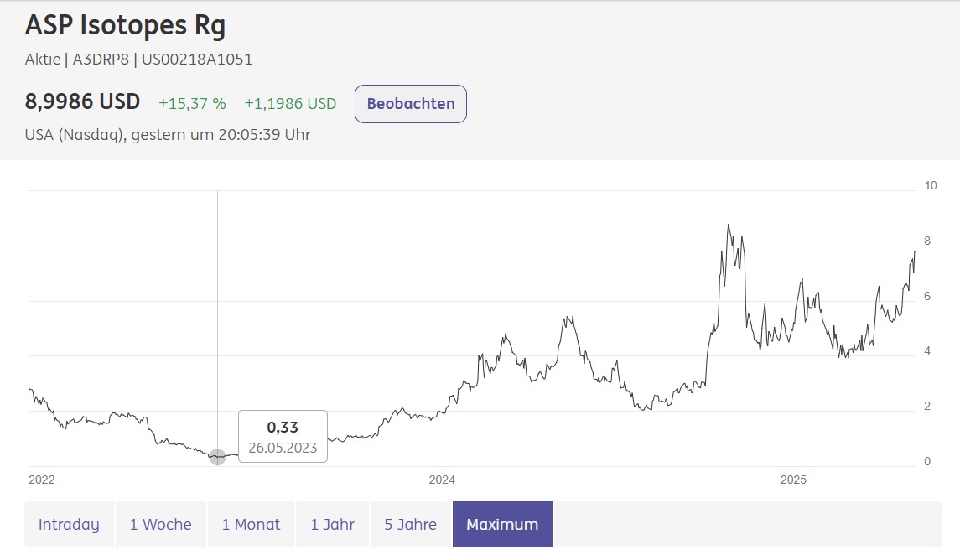Select the Maximum range tab
The image size is (960, 560).
pos(502,525)
